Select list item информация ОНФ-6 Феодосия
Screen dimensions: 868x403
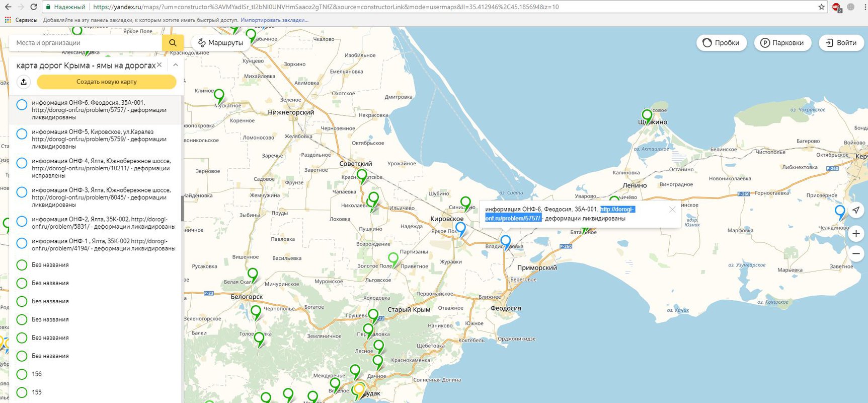(96, 110)
